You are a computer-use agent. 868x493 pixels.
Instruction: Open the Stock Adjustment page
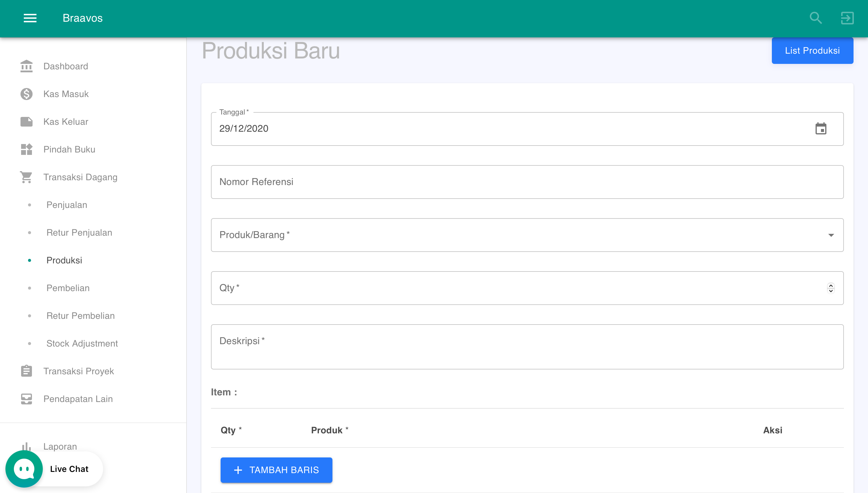[82, 343]
